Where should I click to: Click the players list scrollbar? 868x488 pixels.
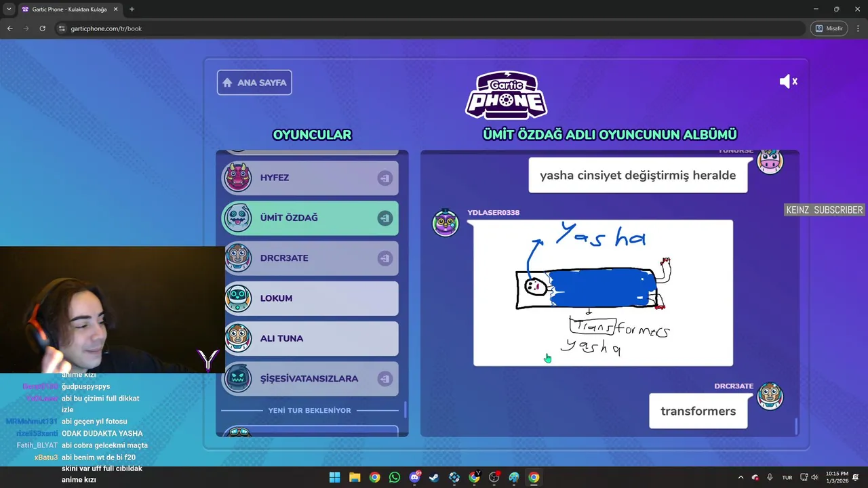[406, 409]
